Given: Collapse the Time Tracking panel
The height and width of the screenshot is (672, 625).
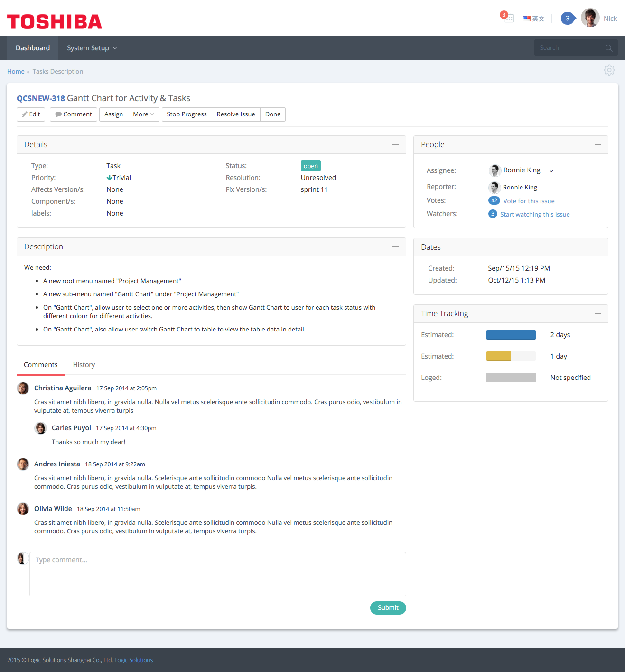Looking at the screenshot, I should (597, 313).
